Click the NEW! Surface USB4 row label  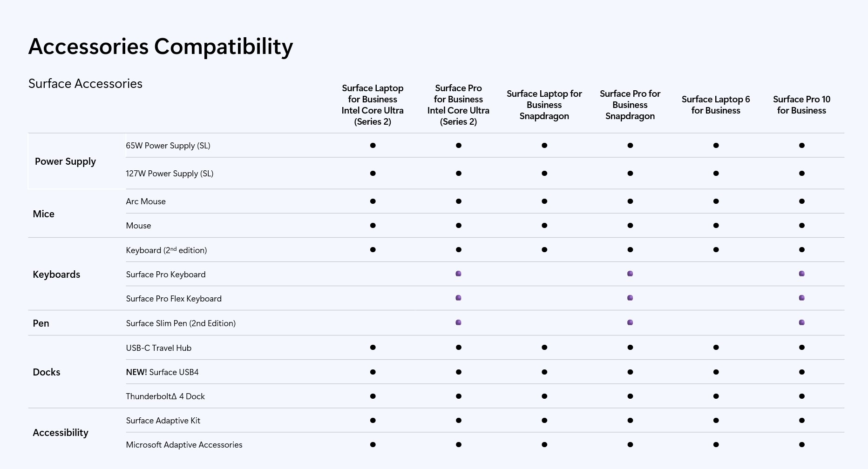(162, 372)
